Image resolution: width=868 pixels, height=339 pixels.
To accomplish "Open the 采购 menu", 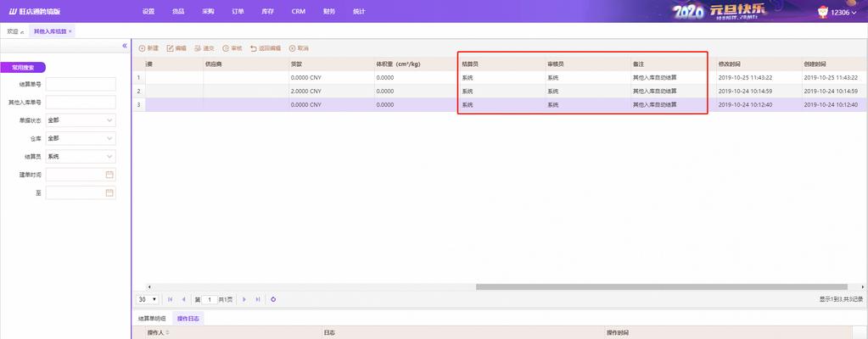I will (208, 12).
